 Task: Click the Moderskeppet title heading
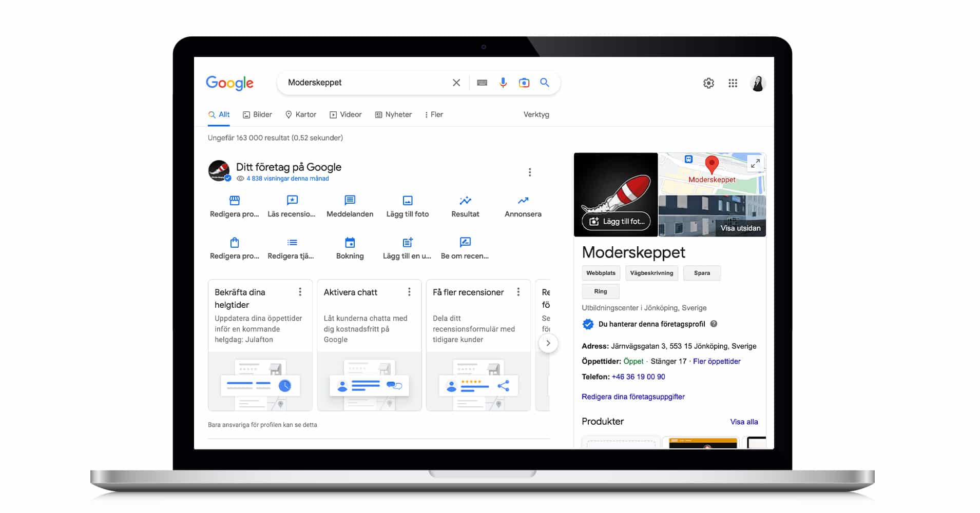633,252
